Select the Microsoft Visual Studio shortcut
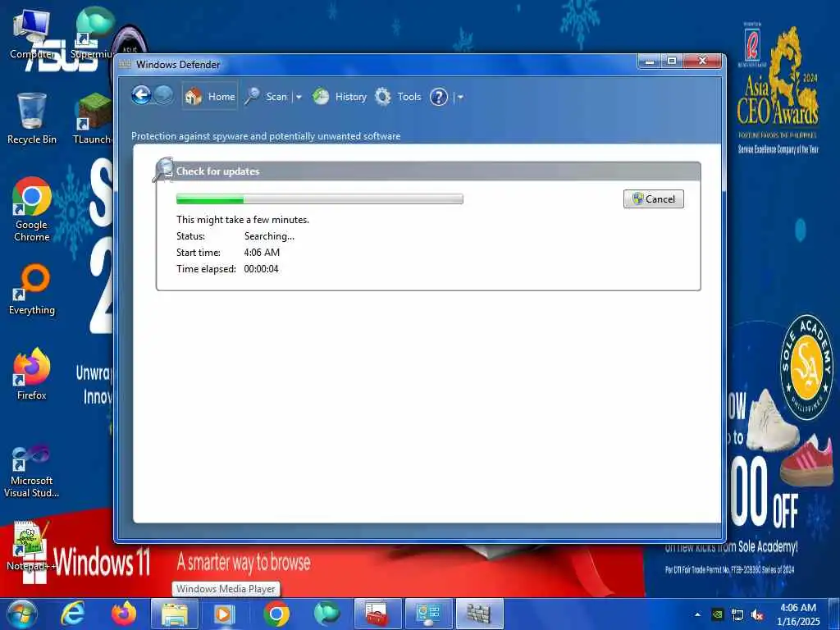This screenshot has height=630, width=840. tap(32, 471)
